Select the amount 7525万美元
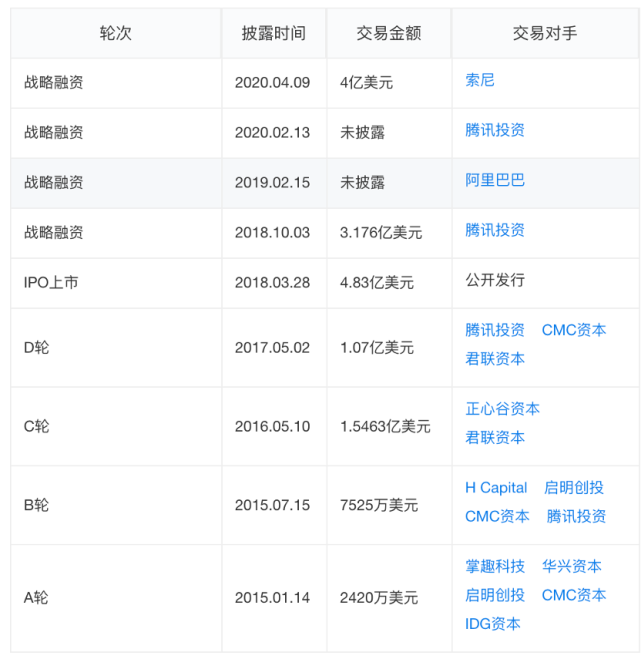This screenshot has height=669, width=641. coord(379,505)
